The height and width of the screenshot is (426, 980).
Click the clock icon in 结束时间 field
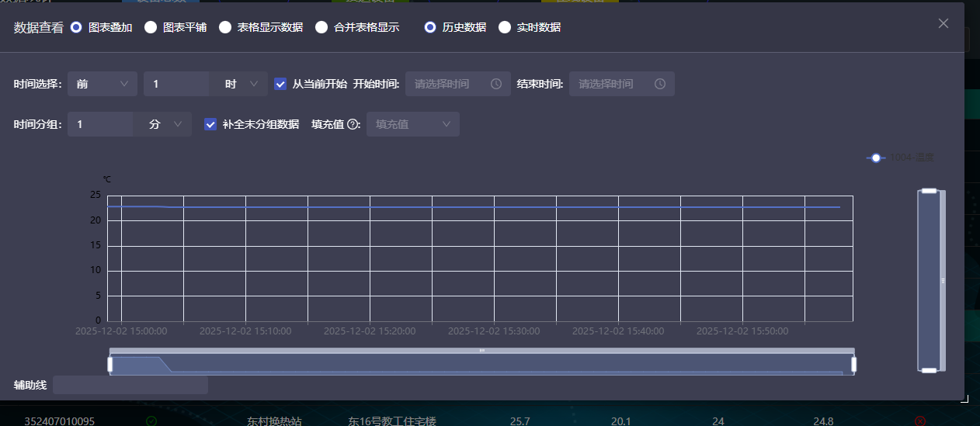pyautogui.click(x=660, y=84)
